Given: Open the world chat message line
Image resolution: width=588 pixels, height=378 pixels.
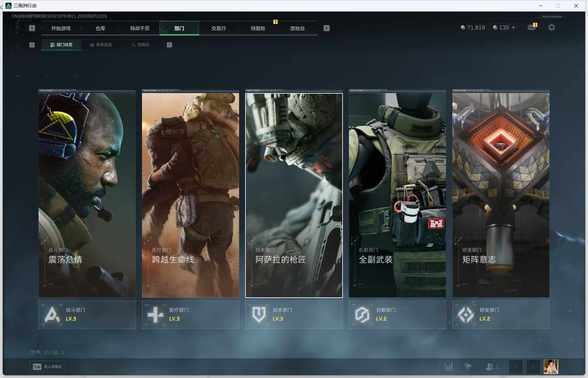Looking at the screenshot, I should pos(46,352).
